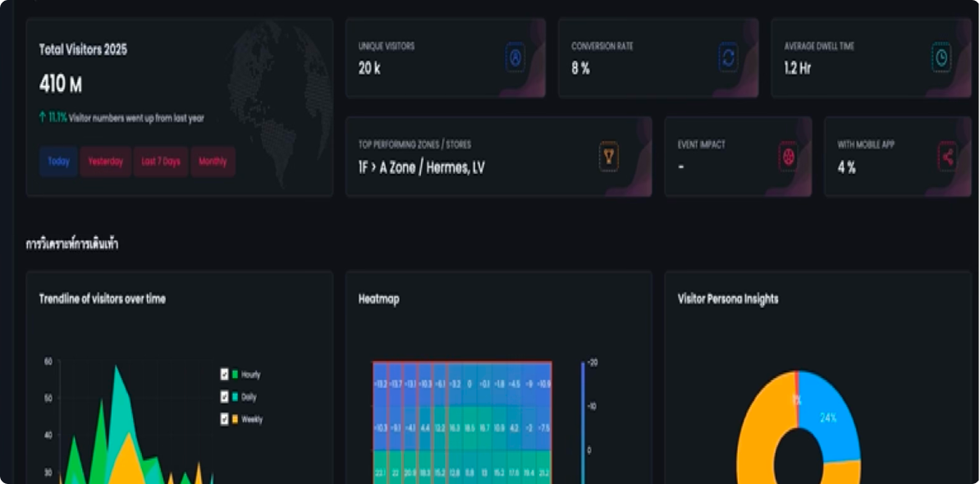Click the Event Impact icon

tap(788, 156)
